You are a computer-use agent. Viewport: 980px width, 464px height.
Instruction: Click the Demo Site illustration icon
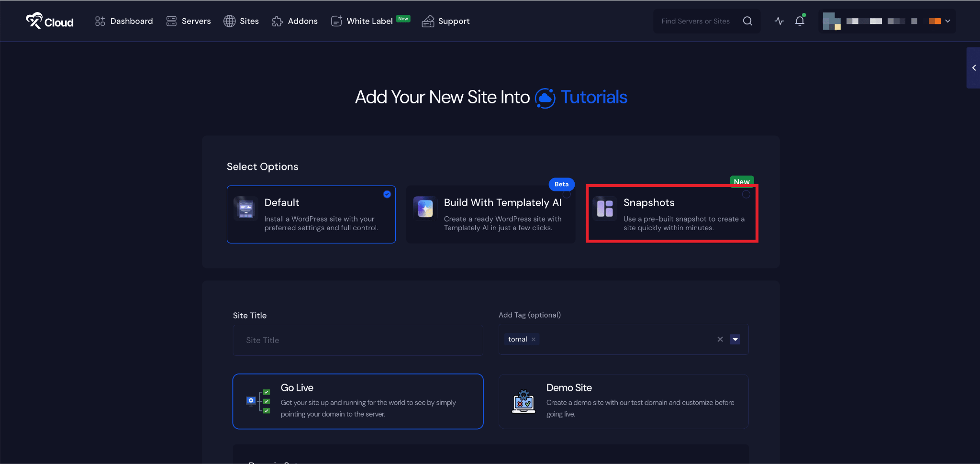coord(523,401)
